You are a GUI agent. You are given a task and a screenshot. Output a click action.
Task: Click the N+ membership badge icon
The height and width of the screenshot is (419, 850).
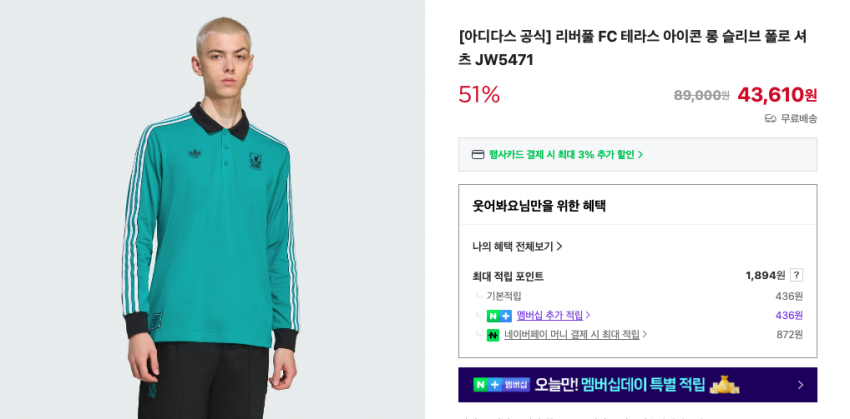(499, 315)
